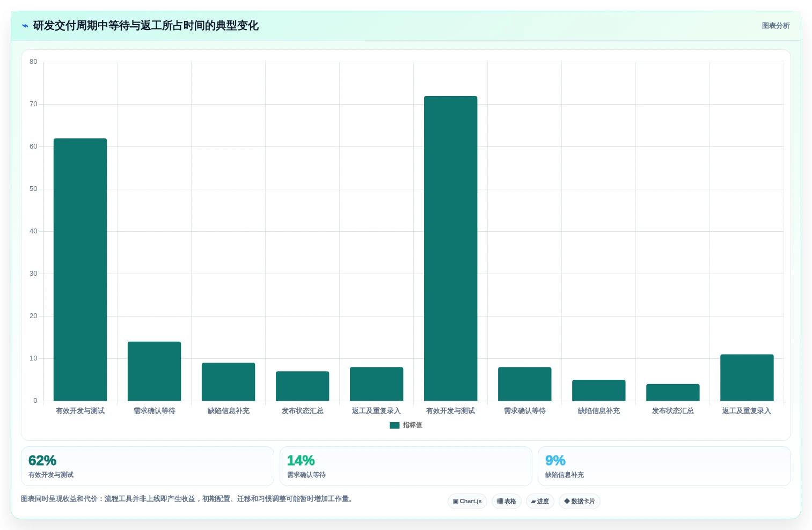This screenshot has height=530, width=812.
Task: Select the Chart.js tag chip
Action: pyautogui.click(x=467, y=502)
